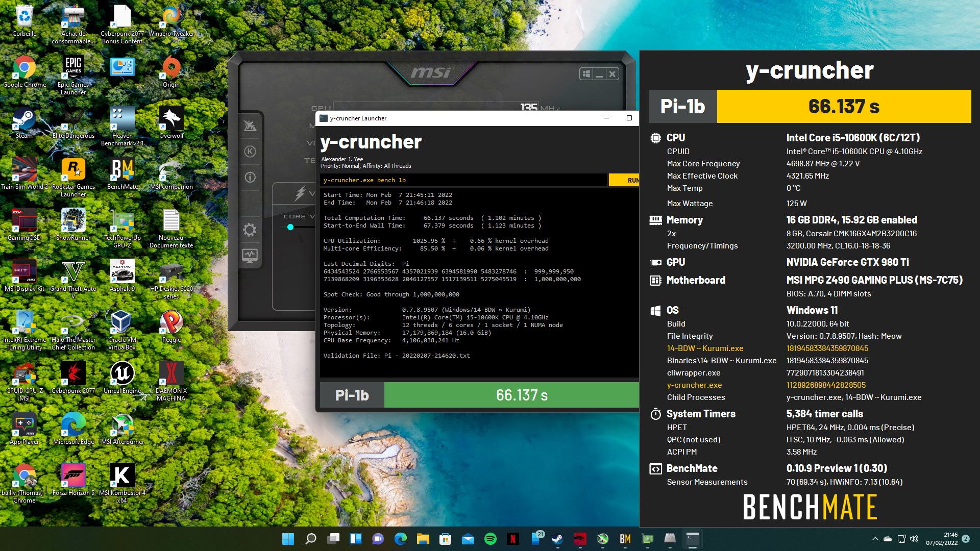The width and height of the screenshot is (980, 551).
Task: Open the Origin desktop shortcut
Action: point(171,72)
